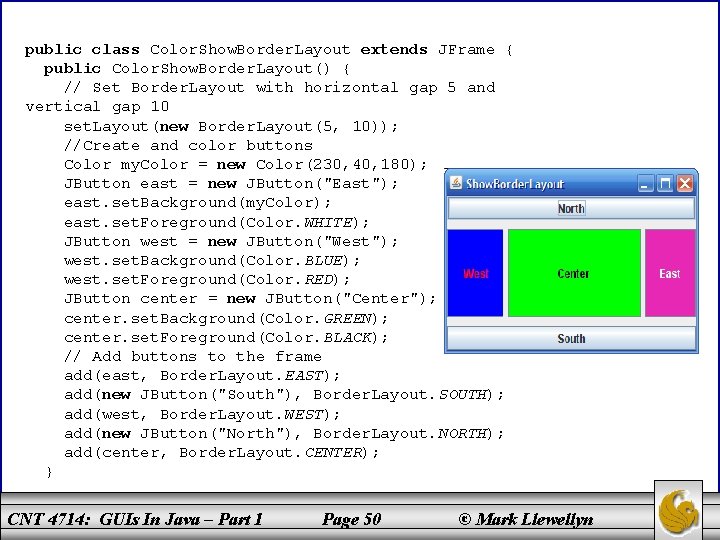Click the 'Color myColor = new Color(230,40,180);' line
The width and height of the screenshot is (720, 540).
[246, 164]
